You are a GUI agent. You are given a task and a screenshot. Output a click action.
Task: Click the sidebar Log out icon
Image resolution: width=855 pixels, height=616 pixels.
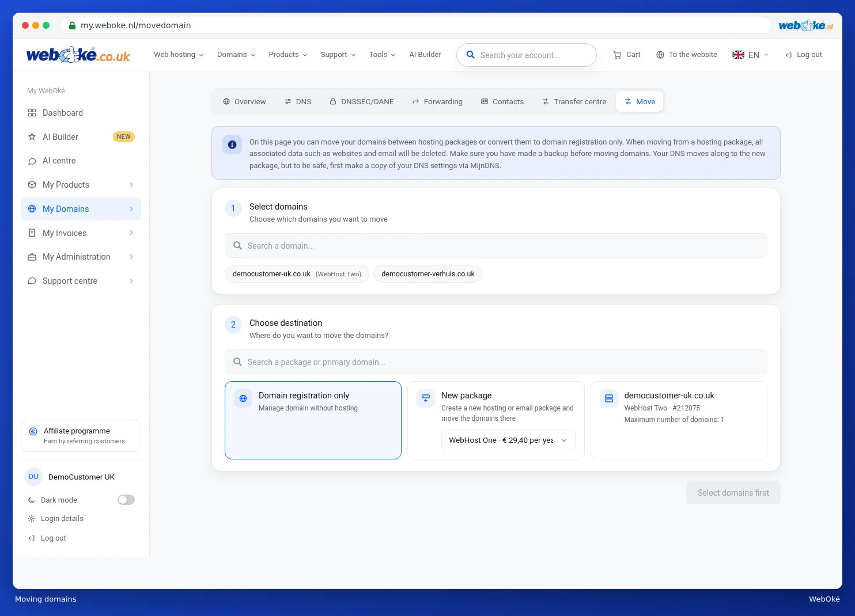point(32,538)
